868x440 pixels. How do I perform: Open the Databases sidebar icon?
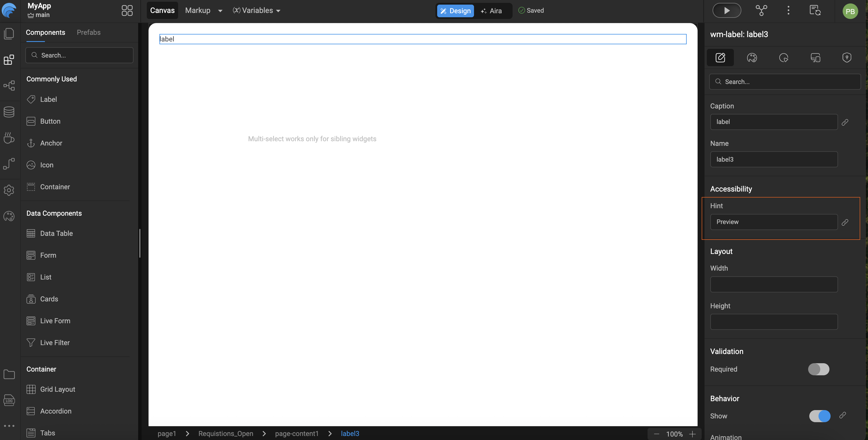coord(9,112)
